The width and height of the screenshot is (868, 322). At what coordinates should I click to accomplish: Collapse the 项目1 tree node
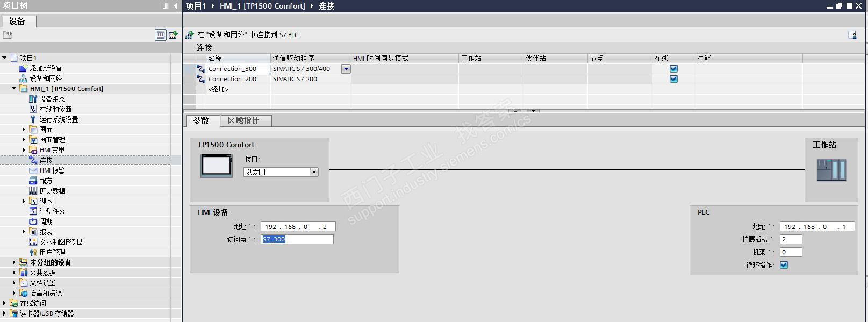(x=4, y=58)
